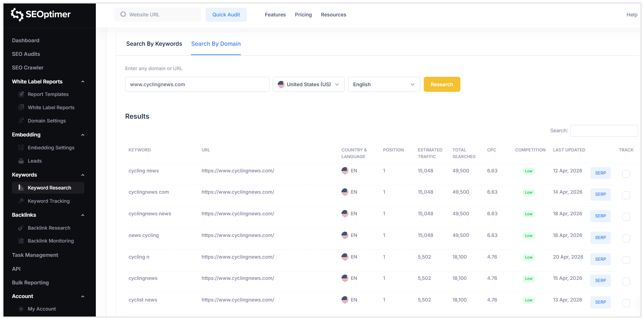Image resolution: width=644 pixels, height=320 pixels.
Task: Check the track box for cyclingnews news
Action: pyautogui.click(x=626, y=217)
